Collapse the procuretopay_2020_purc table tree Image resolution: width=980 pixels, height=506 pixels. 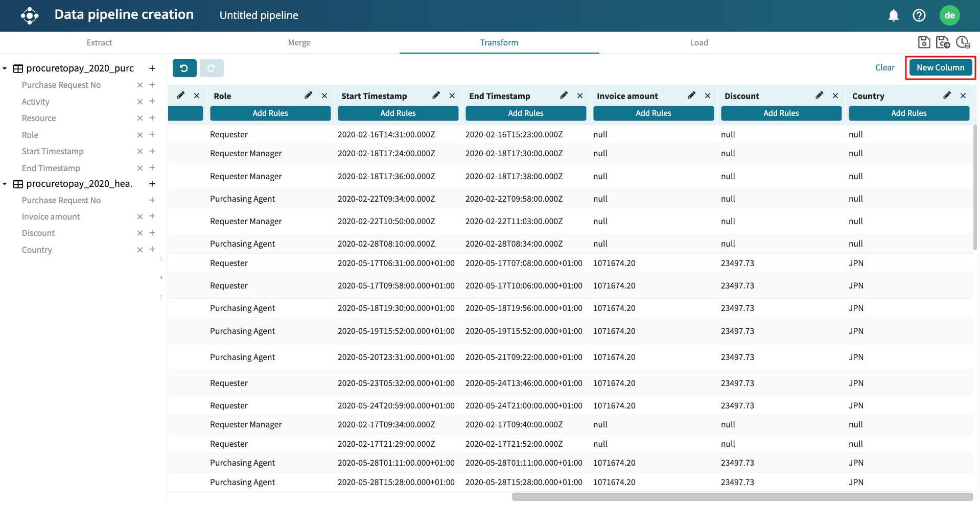click(5, 68)
